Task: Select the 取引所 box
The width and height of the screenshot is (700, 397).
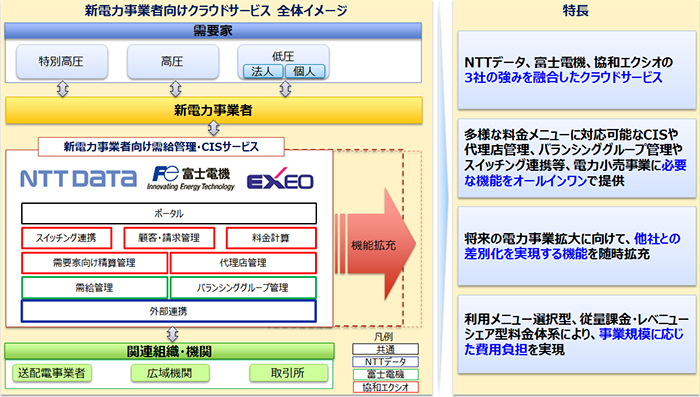Action: (288, 373)
